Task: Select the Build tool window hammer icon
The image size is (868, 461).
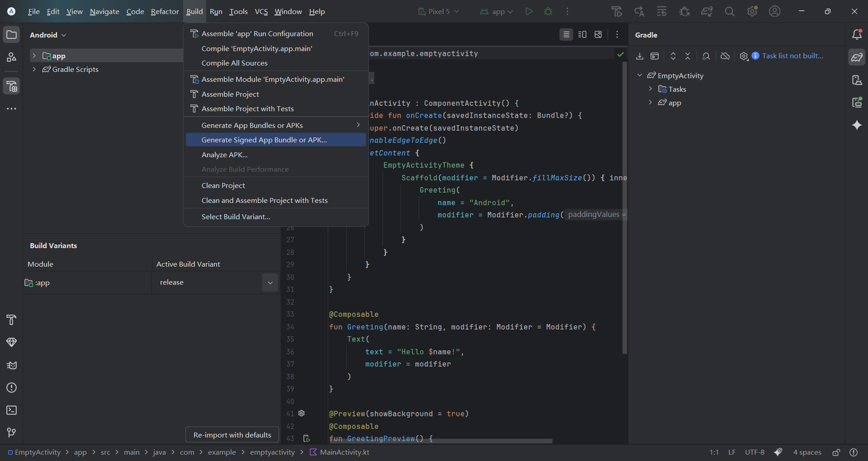Action: 11,320
